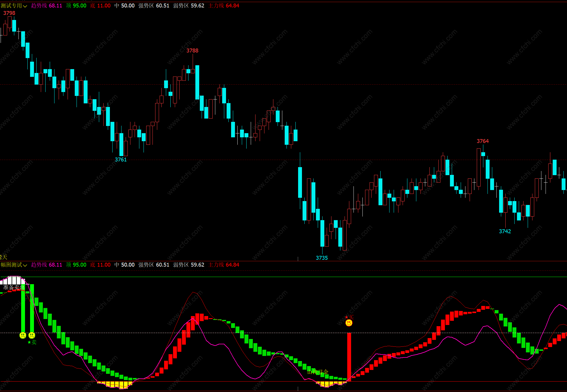Click 弱势区 59.62 in sub-chart header
Image resolution: width=567 pixels, height=392 pixels.
tap(189, 265)
